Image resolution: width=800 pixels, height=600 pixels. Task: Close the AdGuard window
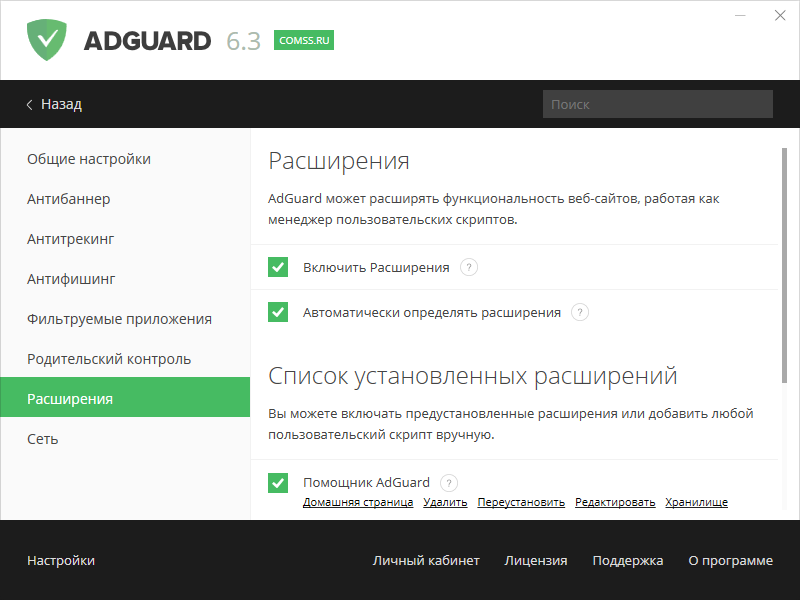tap(780, 16)
